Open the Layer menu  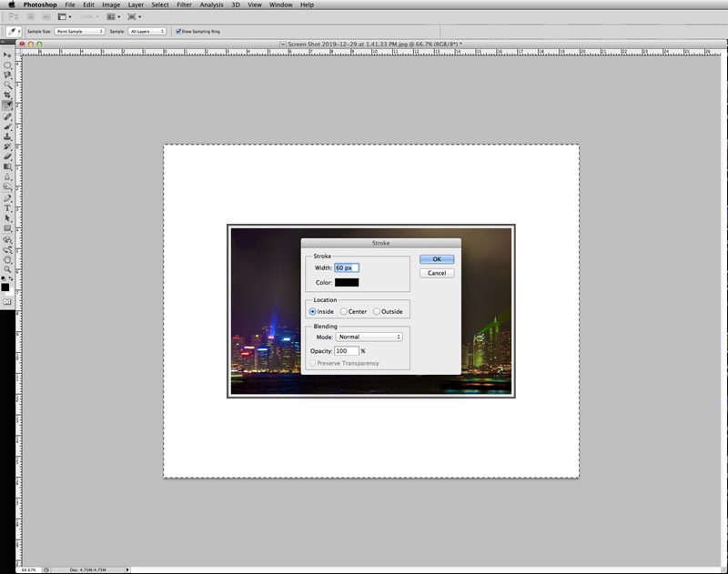pos(136,5)
